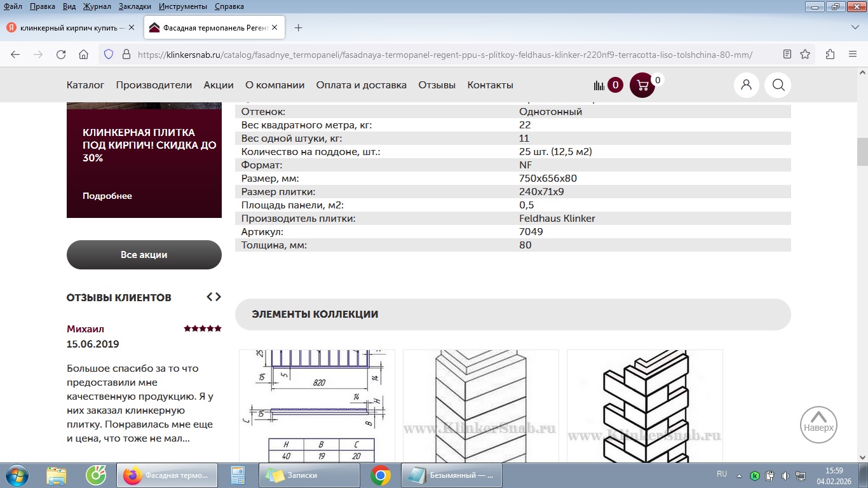Reload the current page
Image resolution: width=868 pixels, height=488 pixels.
(61, 55)
